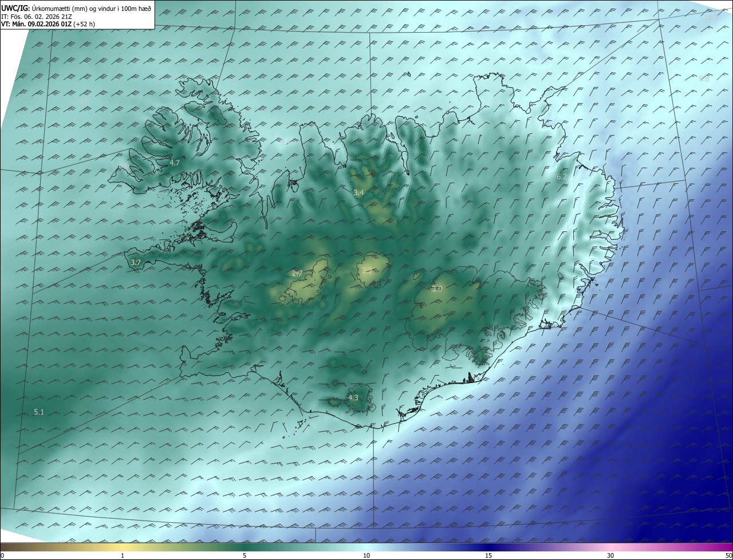Click the 4.7 value over the Westfjords
733x560 pixels.
pos(175,163)
